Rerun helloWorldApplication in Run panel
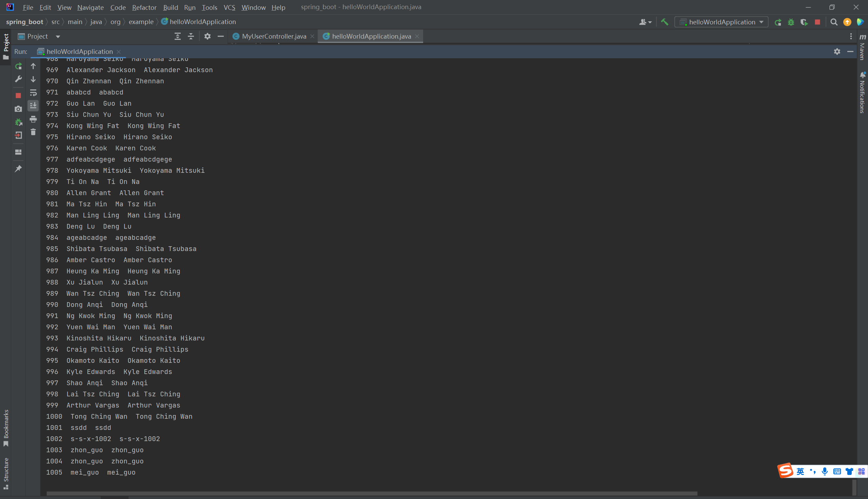 (x=19, y=66)
